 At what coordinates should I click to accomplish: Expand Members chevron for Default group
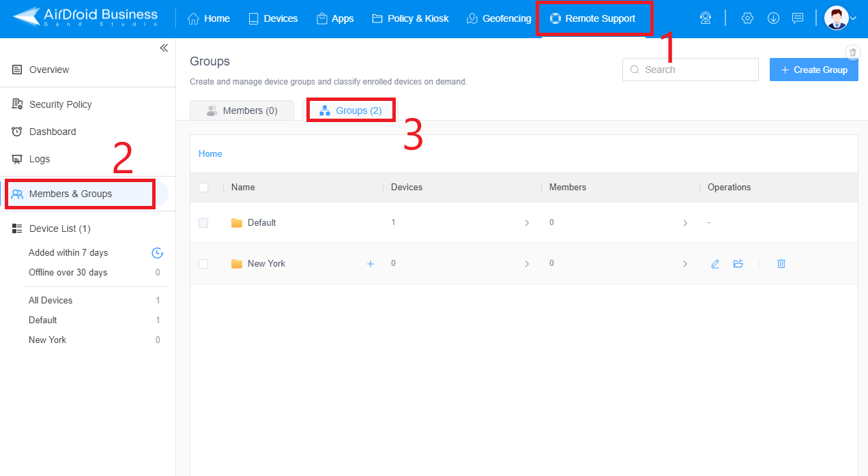[685, 223]
